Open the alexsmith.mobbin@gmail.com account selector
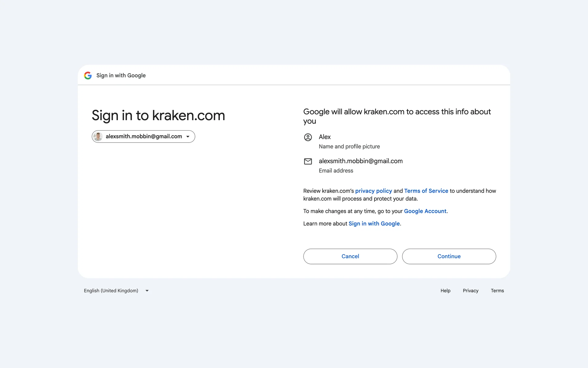The image size is (588, 368). pos(144,136)
